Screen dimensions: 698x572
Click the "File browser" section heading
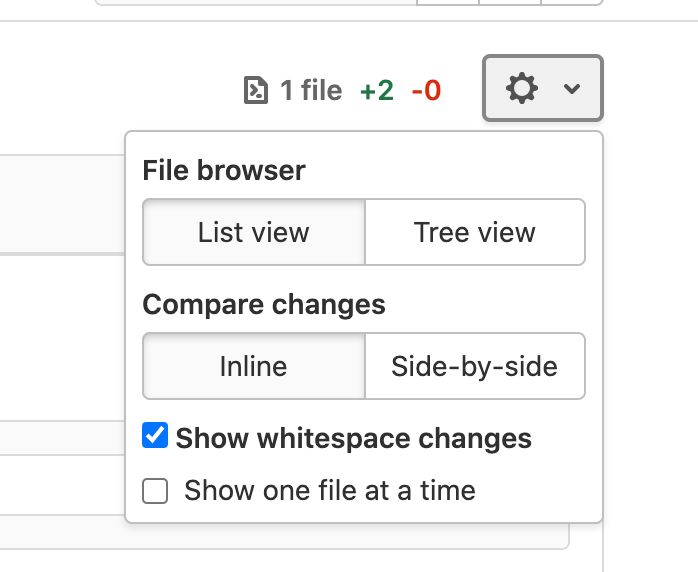[224, 170]
